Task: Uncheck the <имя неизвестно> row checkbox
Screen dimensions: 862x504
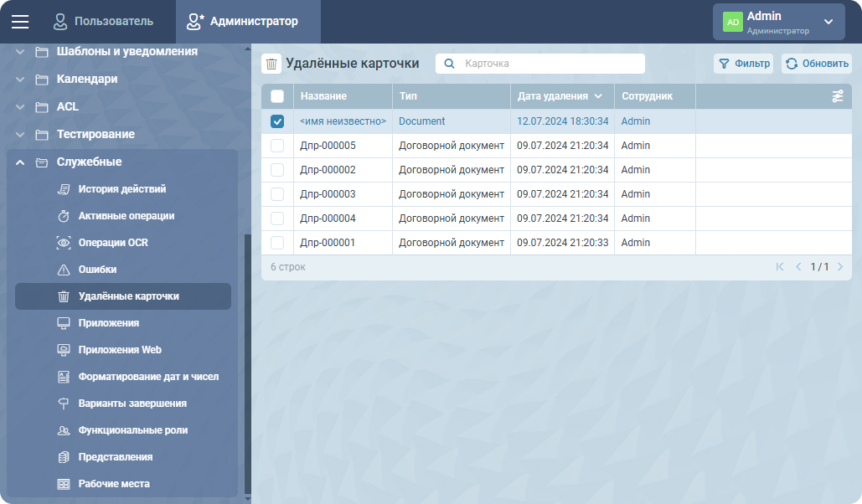Action: (277, 121)
